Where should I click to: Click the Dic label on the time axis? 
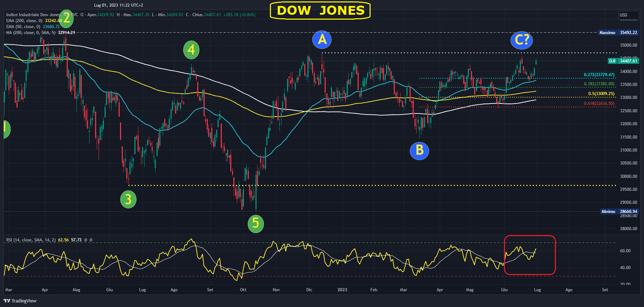309,290
